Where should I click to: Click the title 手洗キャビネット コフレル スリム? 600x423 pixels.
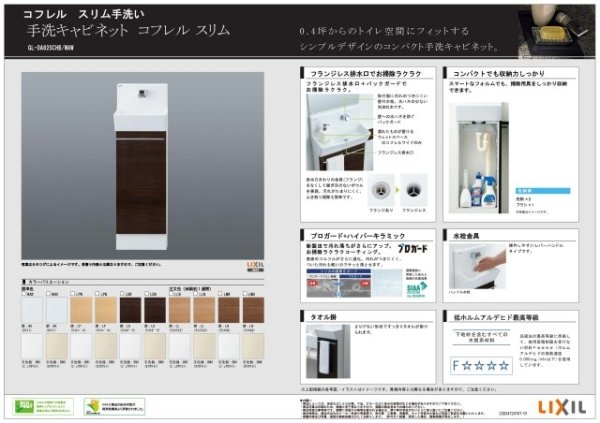point(128,30)
